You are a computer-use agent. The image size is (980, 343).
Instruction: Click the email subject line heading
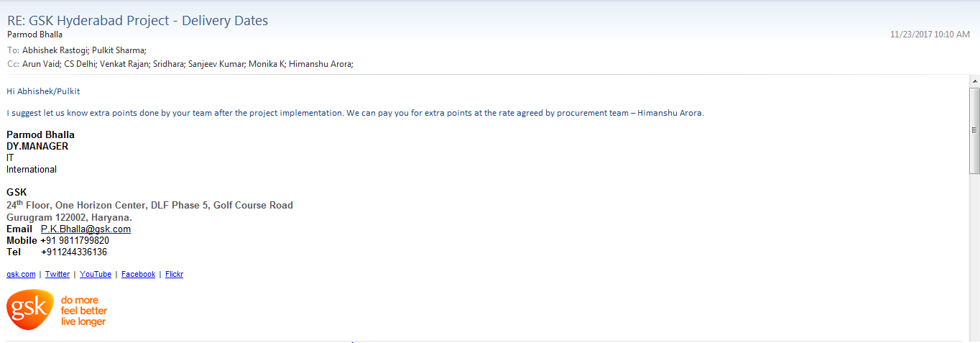click(x=137, y=21)
